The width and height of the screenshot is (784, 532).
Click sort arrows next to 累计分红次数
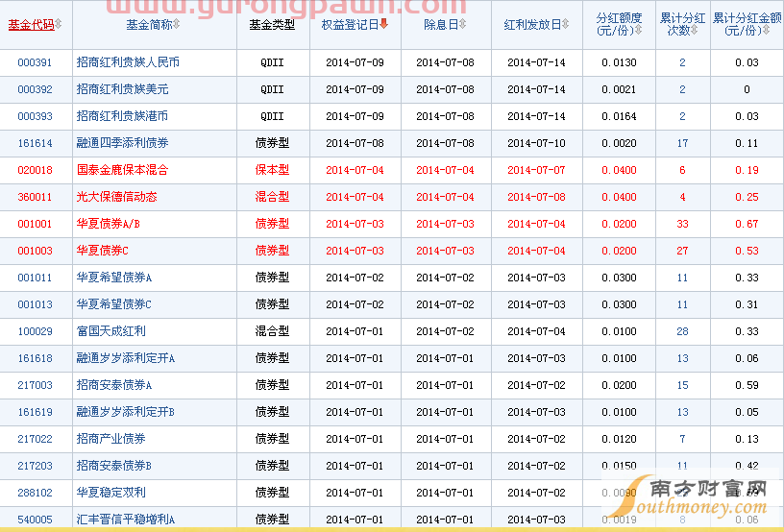point(695,31)
